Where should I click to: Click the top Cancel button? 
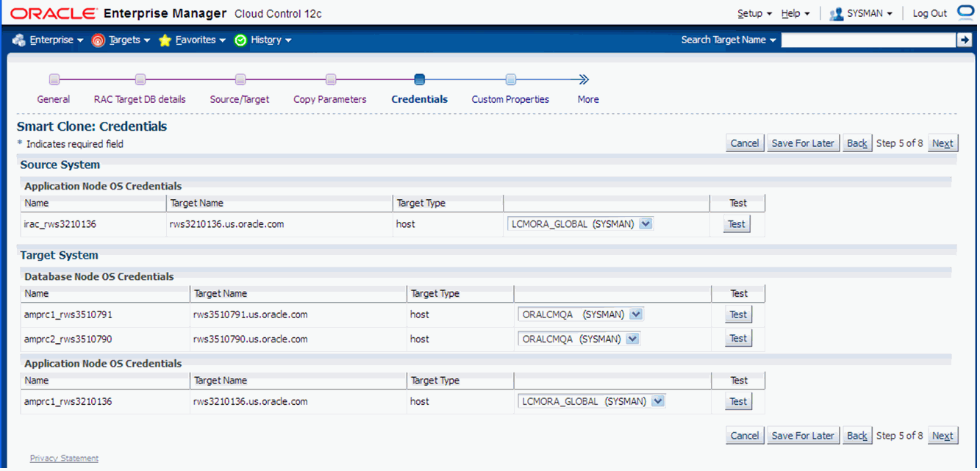pyautogui.click(x=745, y=143)
